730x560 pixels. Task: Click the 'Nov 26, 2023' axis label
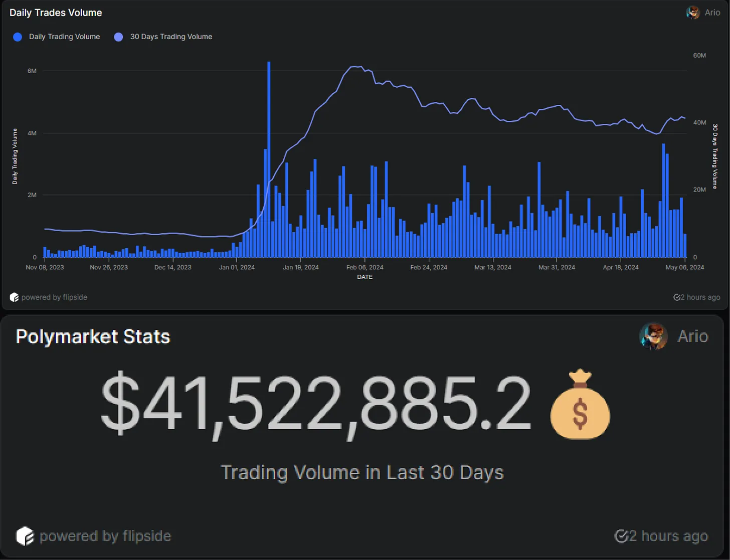tap(109, 267)
